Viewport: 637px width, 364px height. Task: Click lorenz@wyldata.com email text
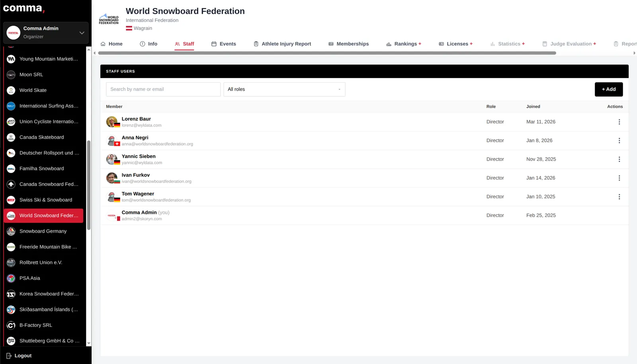pos(141,125)
